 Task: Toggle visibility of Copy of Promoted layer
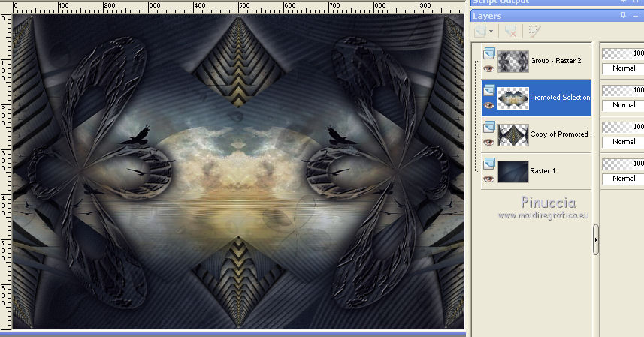pyautogui.click(x=488, y=143)
